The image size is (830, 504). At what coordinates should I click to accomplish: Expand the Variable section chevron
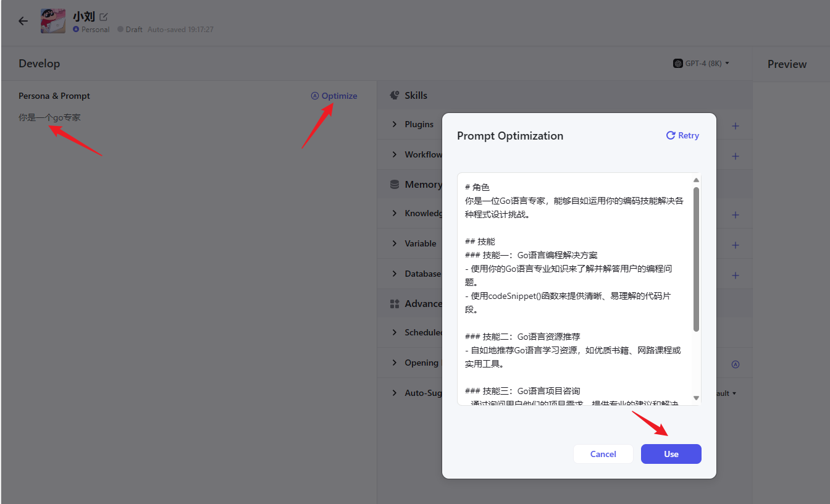(395, 243)
